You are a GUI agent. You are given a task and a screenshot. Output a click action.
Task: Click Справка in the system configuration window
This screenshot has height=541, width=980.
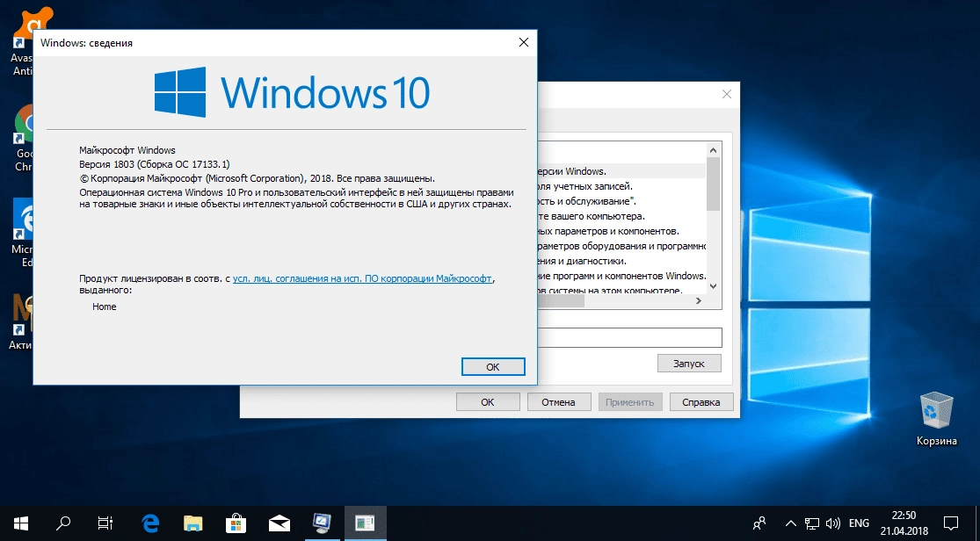tap(701, 401)
